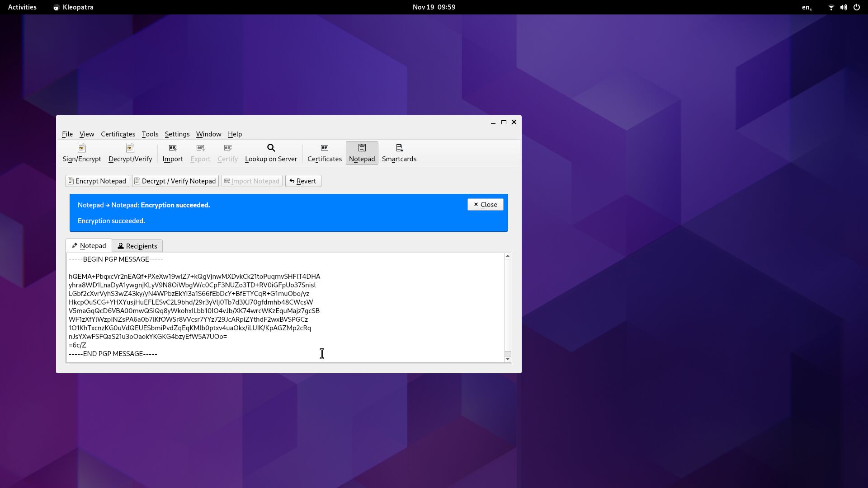Toggle the Notepad toolbar button
Viewport: 868px width, 488px height.
point(362,153)
